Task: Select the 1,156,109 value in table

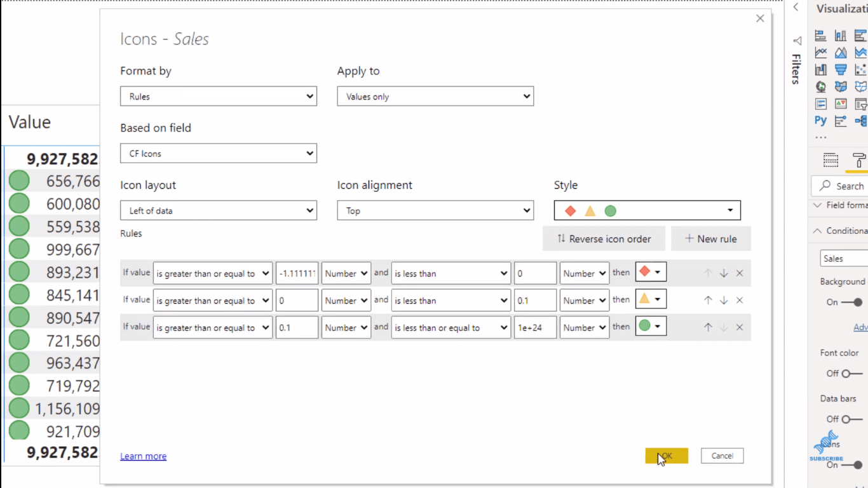Action: pyautogui.click(x=67, y=409)
